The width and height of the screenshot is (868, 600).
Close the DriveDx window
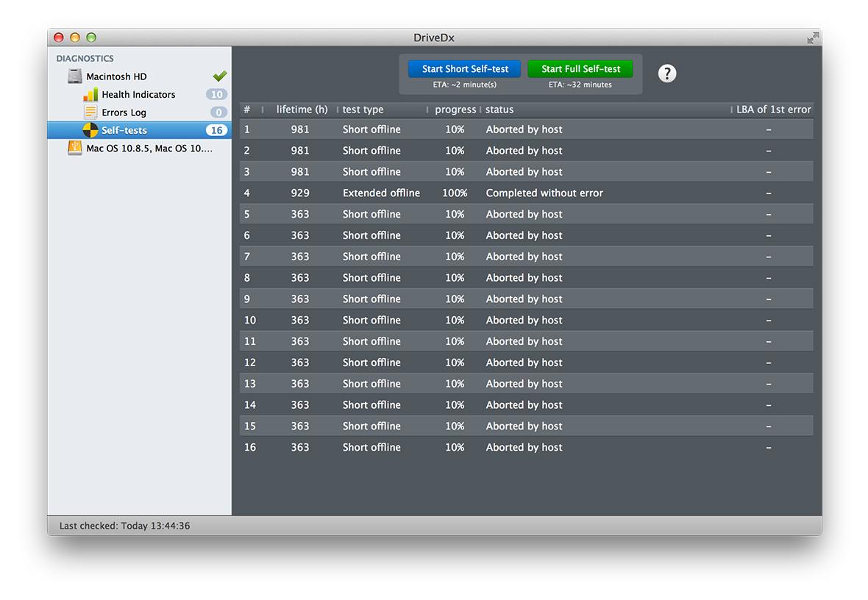point(59,37)
